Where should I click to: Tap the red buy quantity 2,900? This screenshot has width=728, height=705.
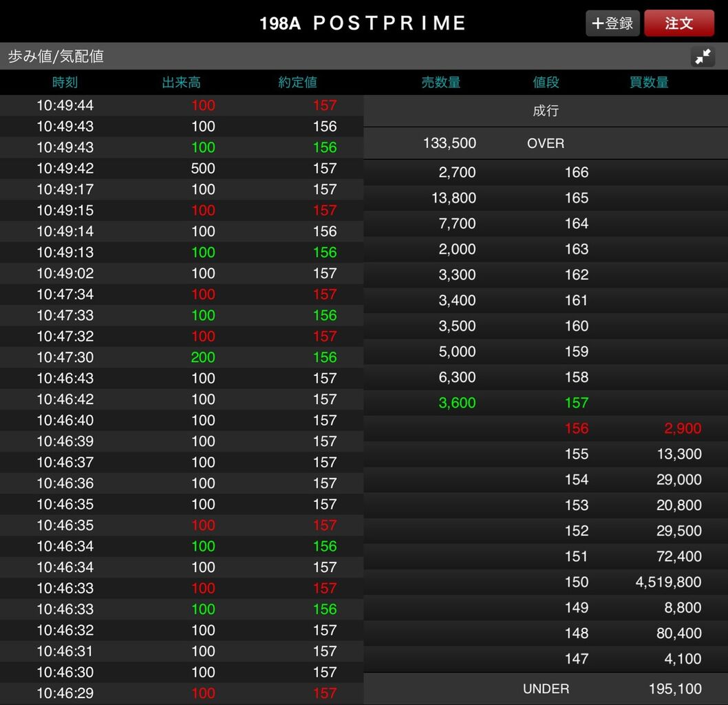[683, 428]
